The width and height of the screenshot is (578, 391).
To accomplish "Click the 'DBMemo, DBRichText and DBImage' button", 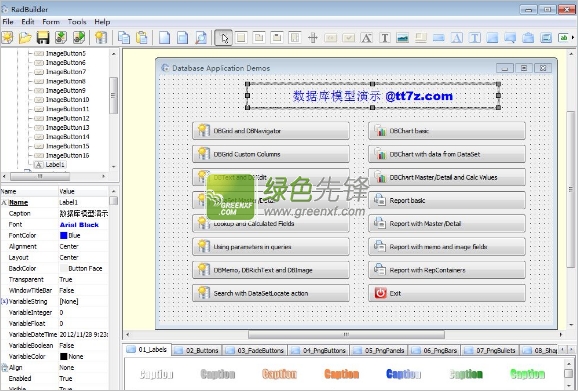I will [x=271, y=270].
